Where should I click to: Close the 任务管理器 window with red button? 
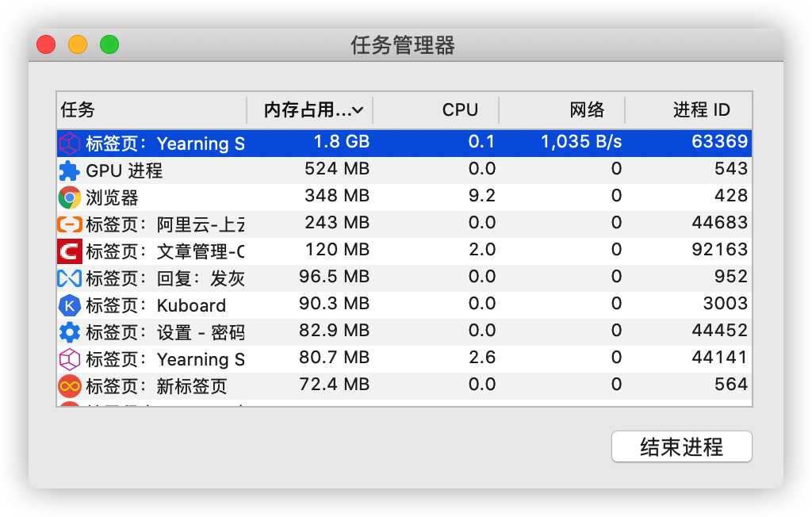coord(46,44)
